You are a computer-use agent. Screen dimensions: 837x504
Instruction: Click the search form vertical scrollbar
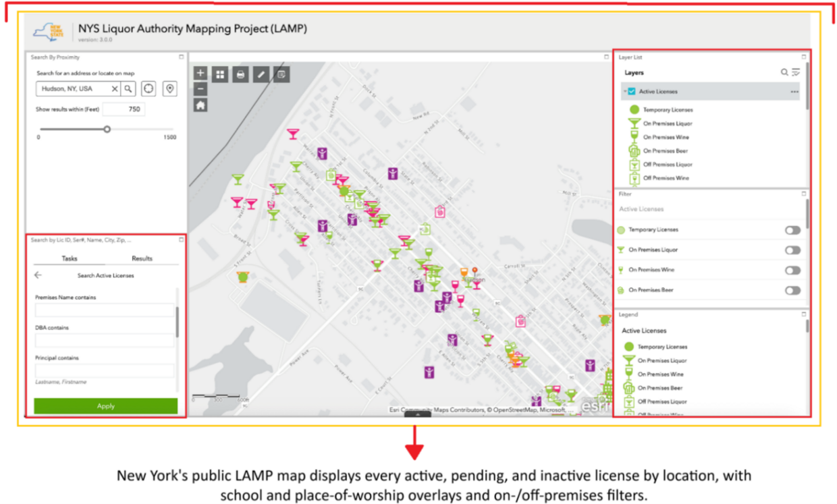[x=178, y=322]
